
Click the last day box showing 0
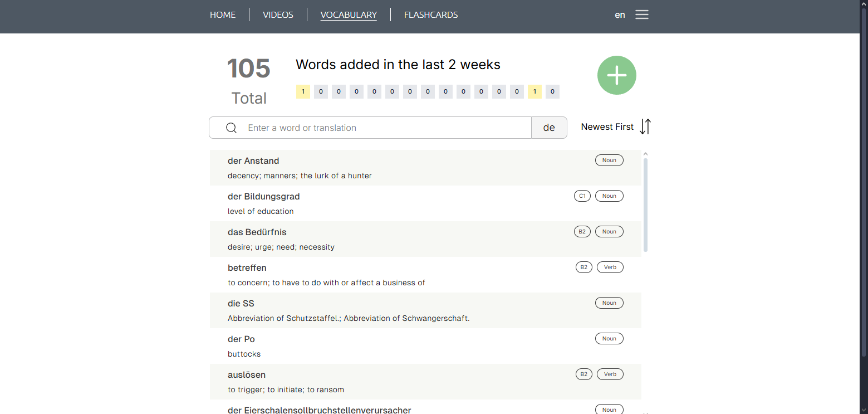click(552, 92)
